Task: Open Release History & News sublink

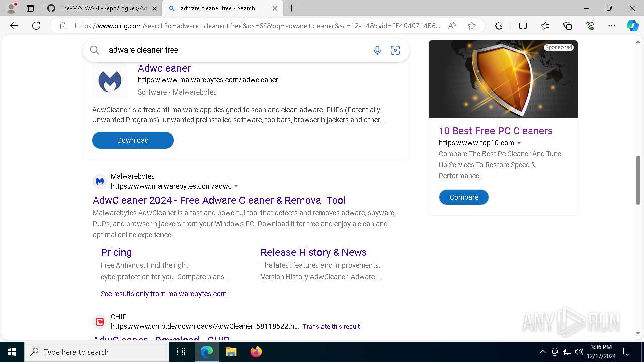Action: pyautogui.click(x=313, y=252)
